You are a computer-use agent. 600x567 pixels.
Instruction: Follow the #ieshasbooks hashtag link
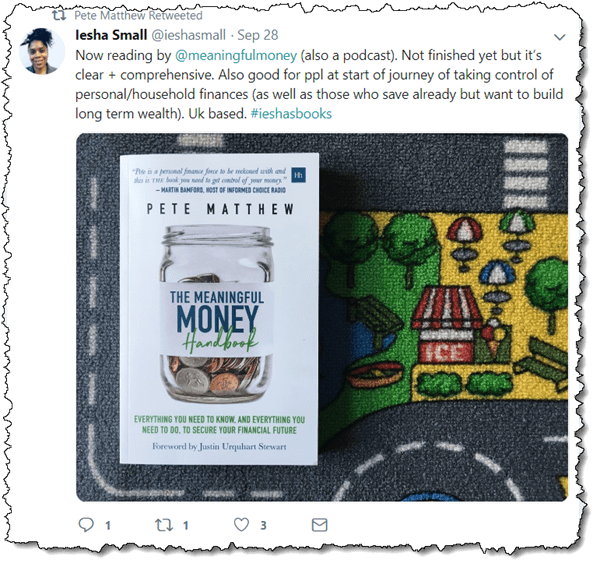291,114
